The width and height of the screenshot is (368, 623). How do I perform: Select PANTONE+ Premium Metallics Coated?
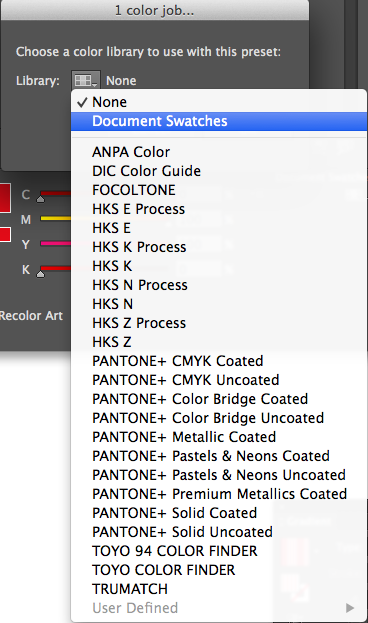219,494
